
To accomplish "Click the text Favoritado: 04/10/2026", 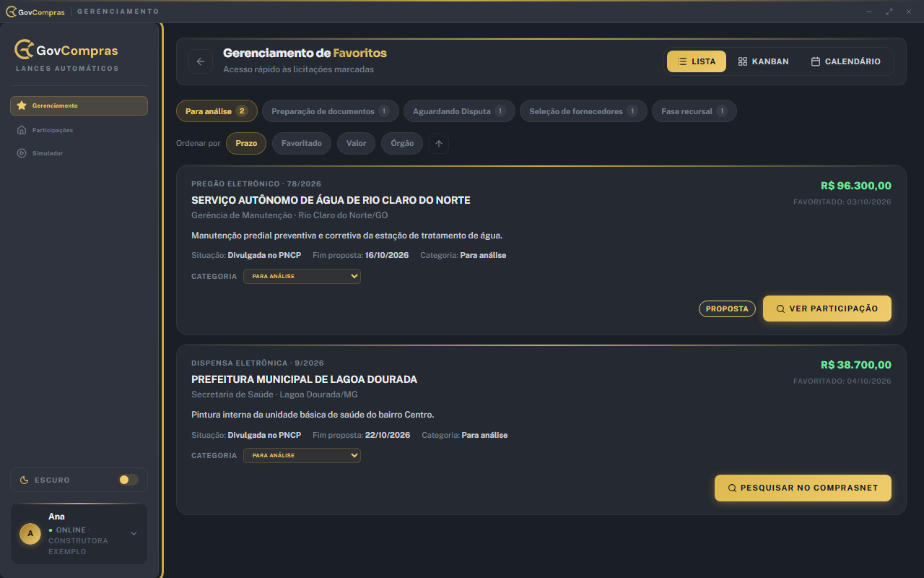I will 842,381.
